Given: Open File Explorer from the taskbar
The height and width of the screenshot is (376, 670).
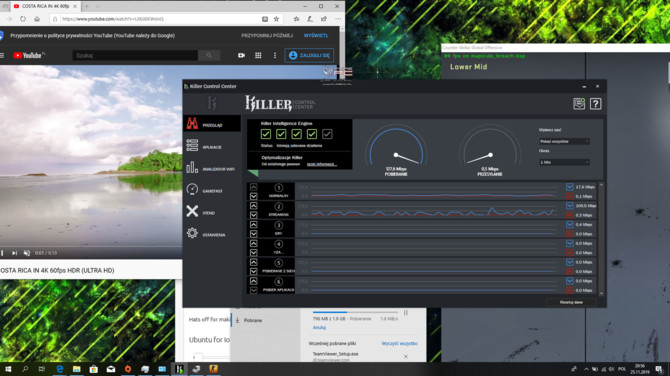Looking at the screenshot, I should [x=76, y=369].
